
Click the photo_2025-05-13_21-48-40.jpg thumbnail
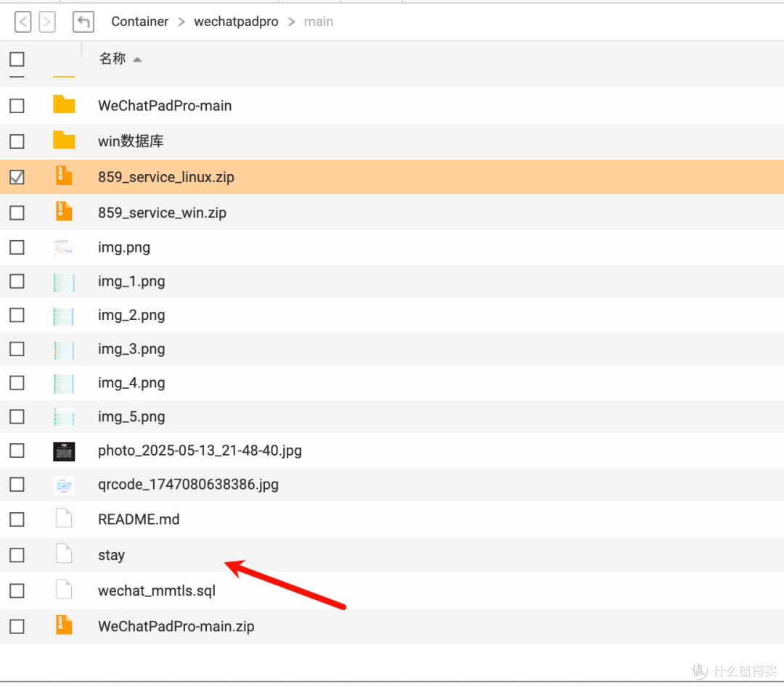pyautogui.click(x=64, y=450)
